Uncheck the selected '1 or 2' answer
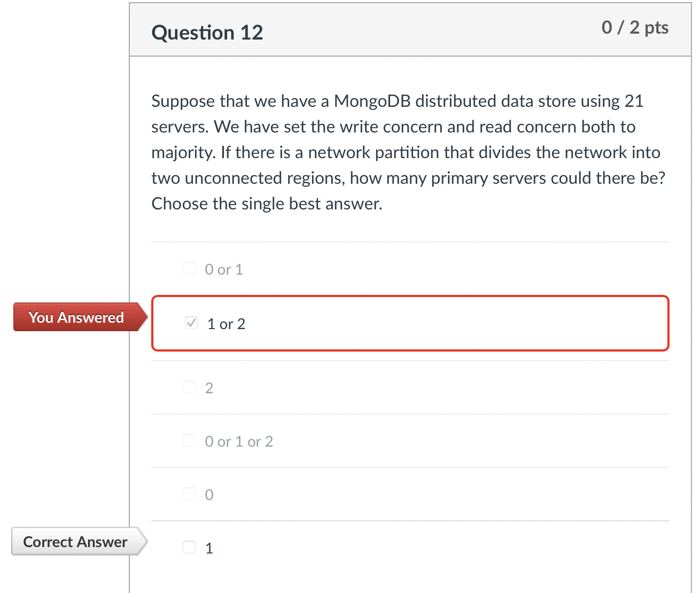Viewport: 700px width, 593px height. [191, 323]
